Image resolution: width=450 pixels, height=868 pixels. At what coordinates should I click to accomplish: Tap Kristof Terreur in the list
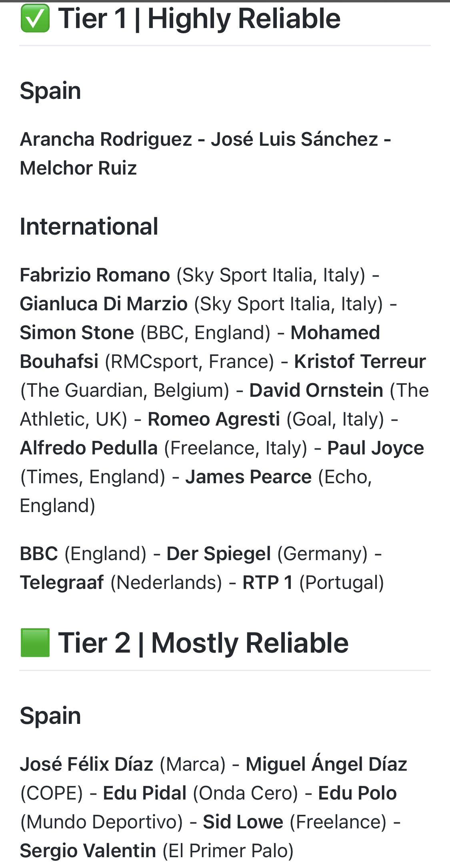click(360, 362)
